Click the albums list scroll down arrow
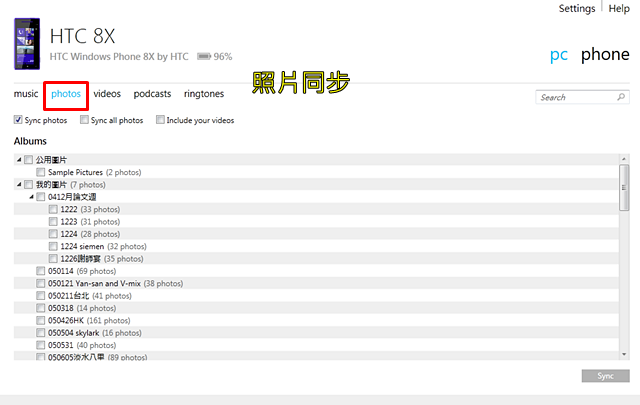 [x=624, y=354]
